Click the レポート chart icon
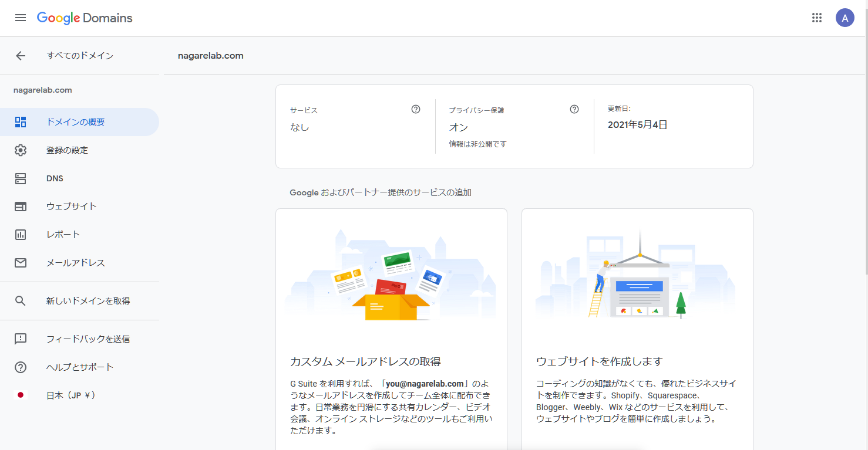This screenshot has width=868, height=450. [21, 235]
